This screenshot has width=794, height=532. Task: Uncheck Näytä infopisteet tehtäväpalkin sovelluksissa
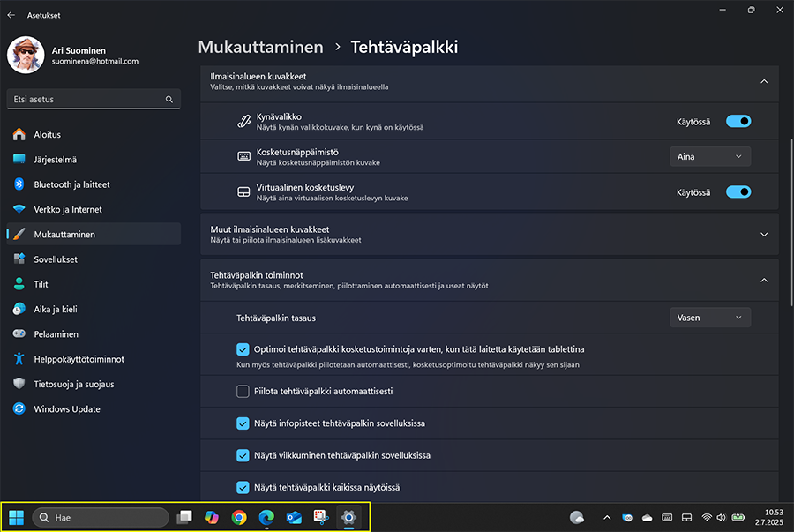(243, 423)
